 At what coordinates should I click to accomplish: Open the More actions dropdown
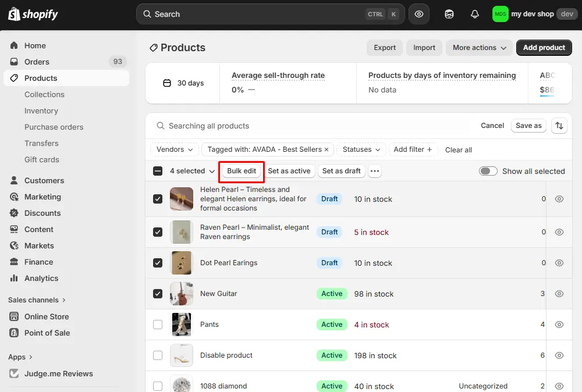pyautogui.click(x=479, y=47)
